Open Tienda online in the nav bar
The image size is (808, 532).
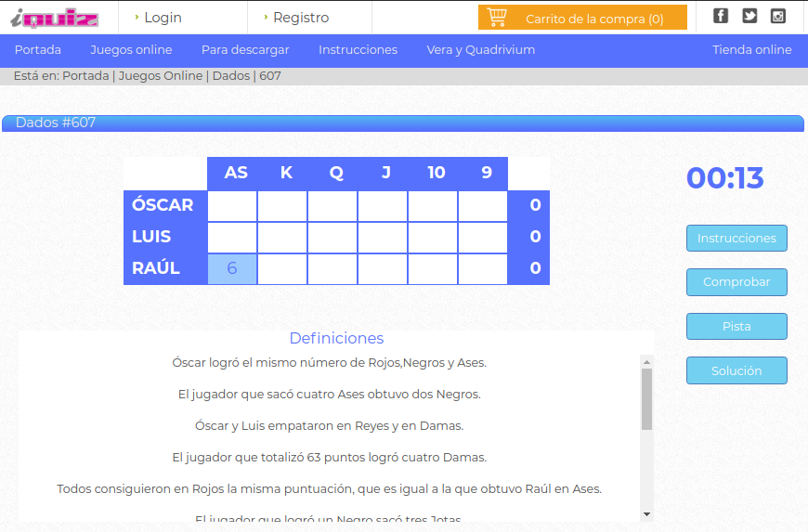coord(752,50)
